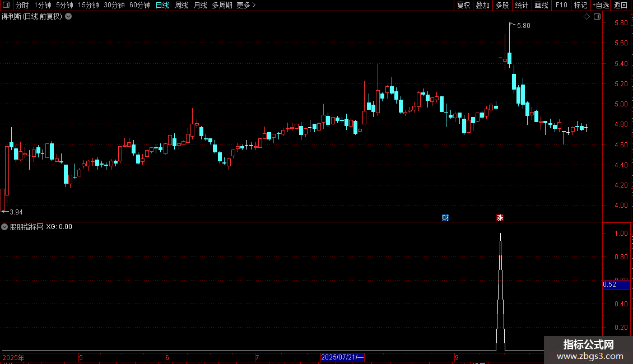The image size is (633, 364).
Task: Expand the 更多 periods menu
Action: point(246,5)
